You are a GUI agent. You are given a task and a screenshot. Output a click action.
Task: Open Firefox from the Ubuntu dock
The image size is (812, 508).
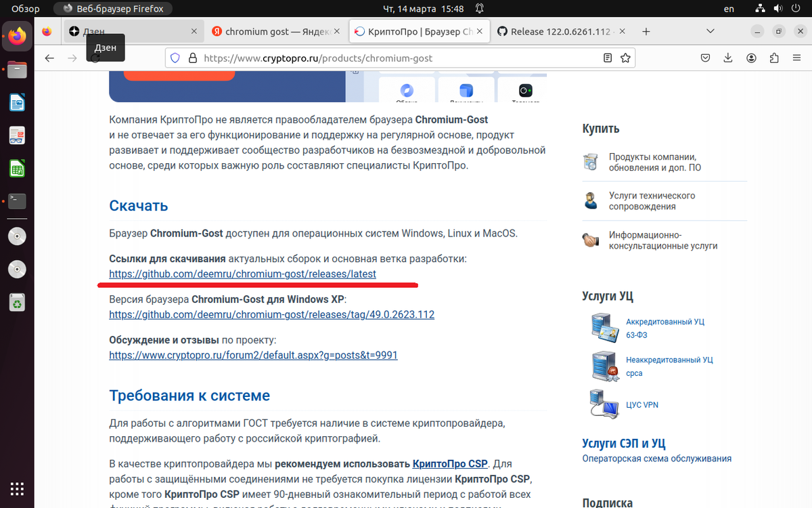tap(17, 35)
